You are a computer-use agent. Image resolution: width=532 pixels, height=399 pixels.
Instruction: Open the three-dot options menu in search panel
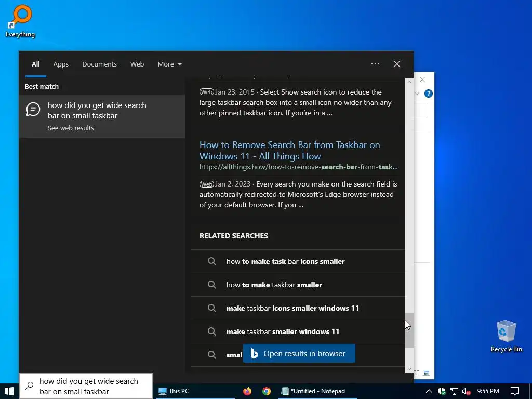pos(375,64)
